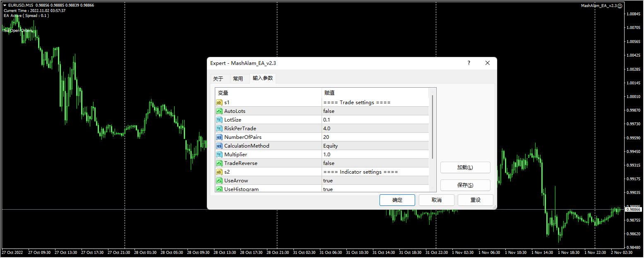Confirm with the 确定 button
Image resolution: width=644 pixels, height=258 pixels.
pyautogui.click(x=397, y=200)
